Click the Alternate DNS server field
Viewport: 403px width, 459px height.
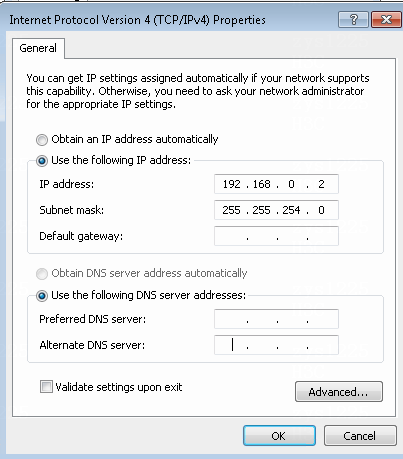click(x=276, y=345)
